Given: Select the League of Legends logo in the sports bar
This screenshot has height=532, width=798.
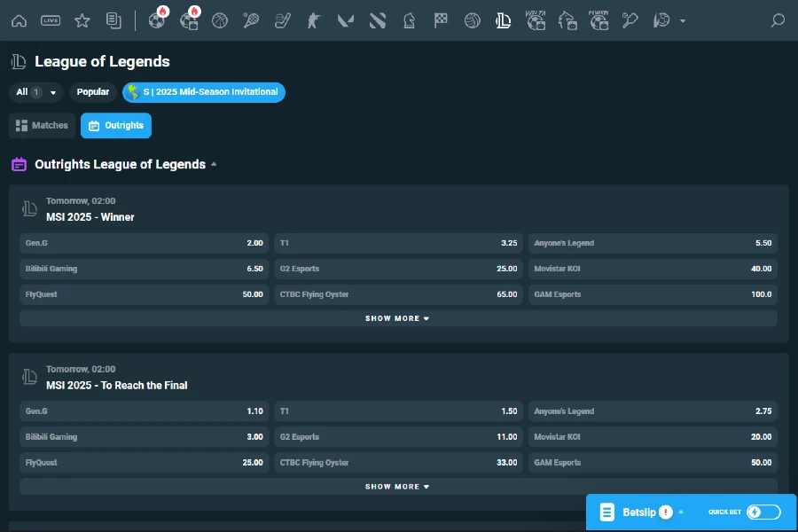Looking at the screenshot, I should 503,20.
